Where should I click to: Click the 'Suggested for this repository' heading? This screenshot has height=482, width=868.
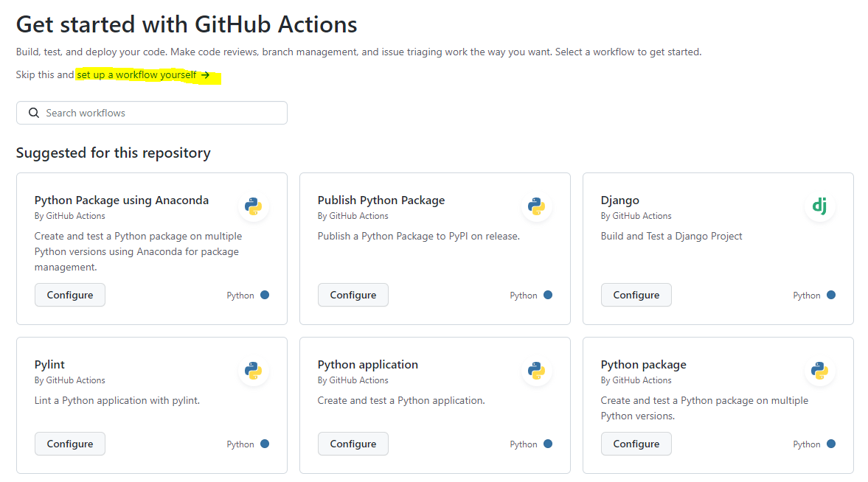[114, 153]
